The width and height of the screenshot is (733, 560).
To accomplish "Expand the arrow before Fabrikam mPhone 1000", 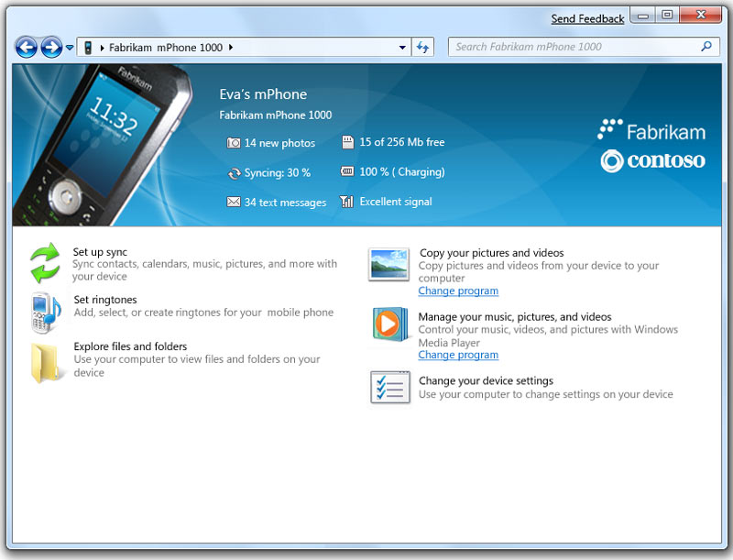I will [102, 48].
